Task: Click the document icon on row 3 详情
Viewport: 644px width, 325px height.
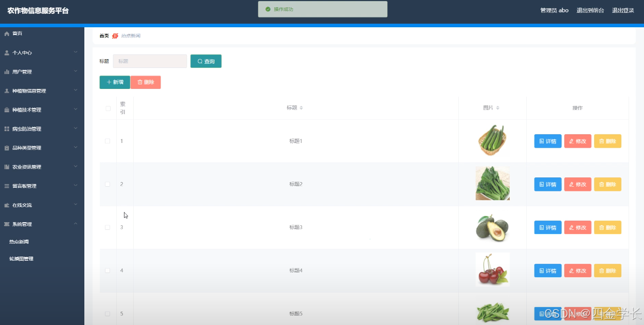Action: 542,228
